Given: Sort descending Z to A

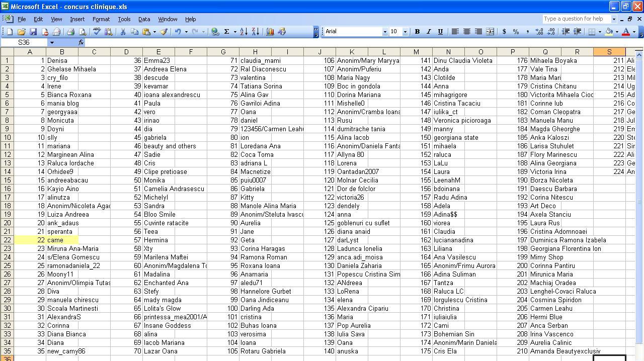Looking at the screenshot, I should click(255, 32).
